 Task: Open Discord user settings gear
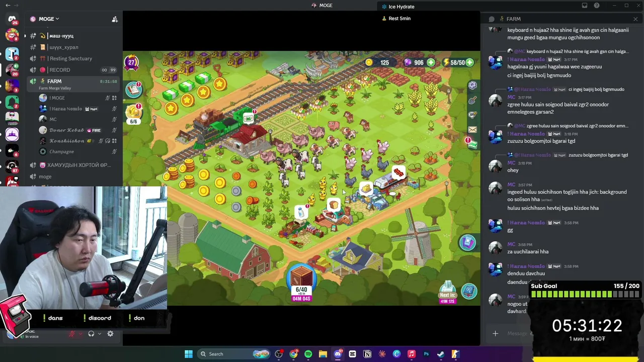point(110,334)
